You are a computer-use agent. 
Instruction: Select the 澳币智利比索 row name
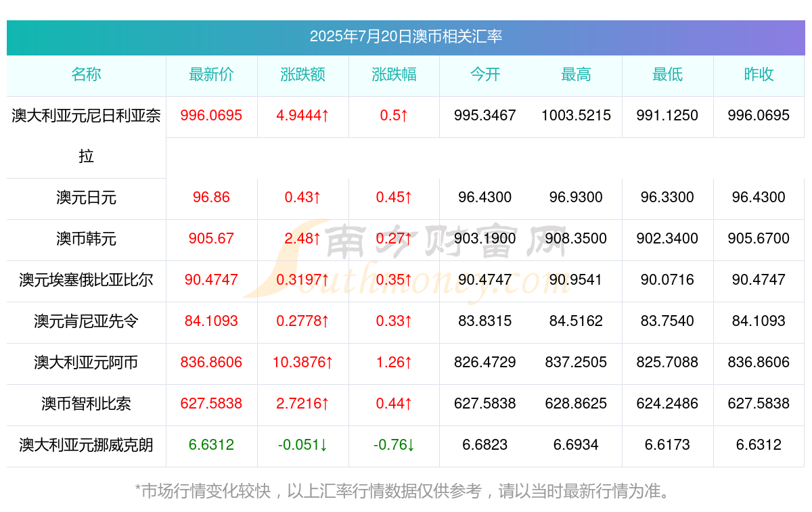point(87,404)
